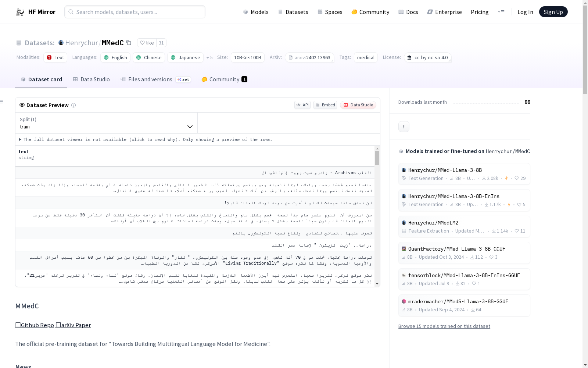
Task: Open the Files and versions tab
Action: [155, 79]
